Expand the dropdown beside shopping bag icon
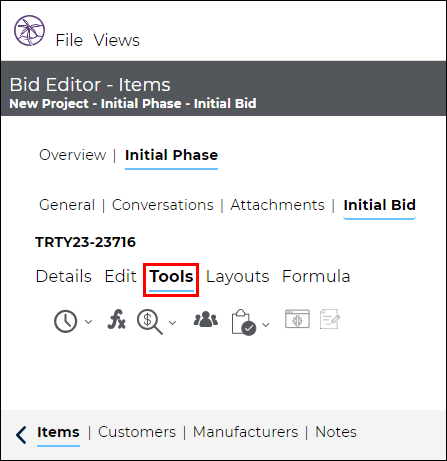 click(x=266, y=325)
